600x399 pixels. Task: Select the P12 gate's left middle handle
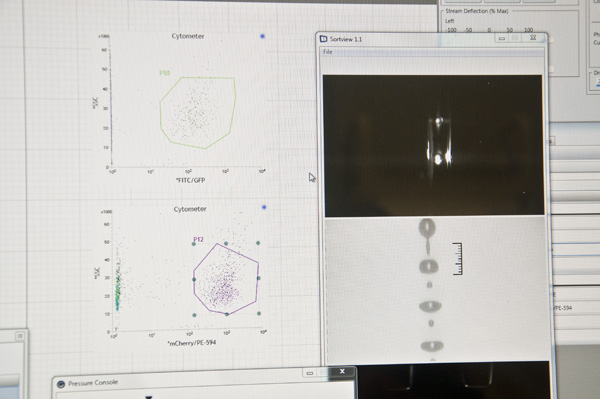tap(194, 279)
